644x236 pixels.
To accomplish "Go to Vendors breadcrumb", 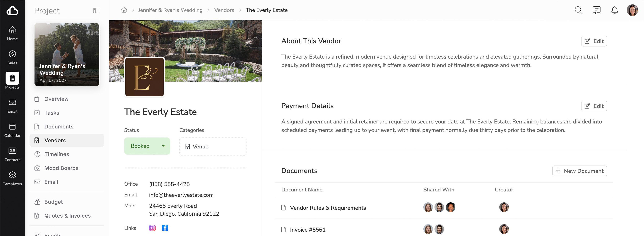I will tap(224, 10).
